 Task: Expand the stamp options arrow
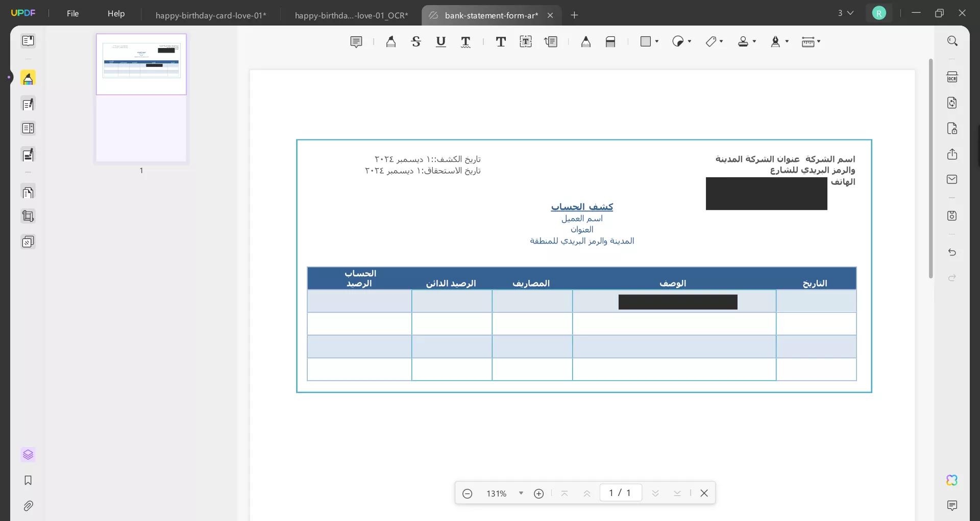[x=754, y=42]
